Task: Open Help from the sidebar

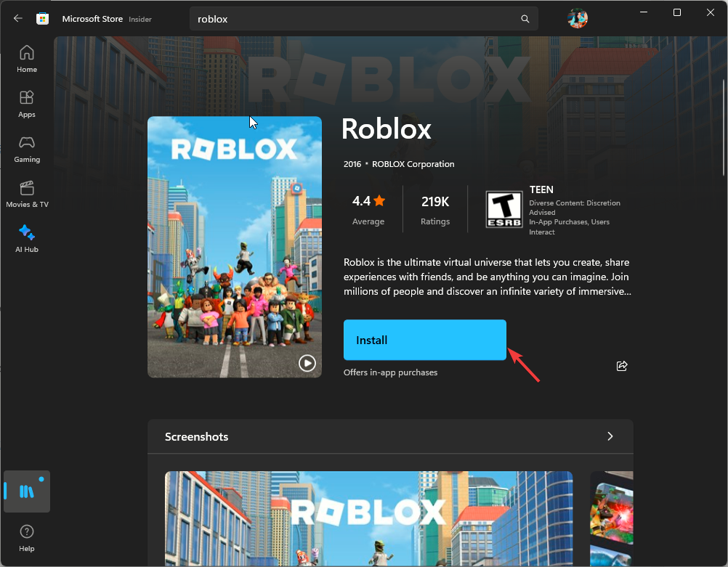Action: (x=26, y=537)
